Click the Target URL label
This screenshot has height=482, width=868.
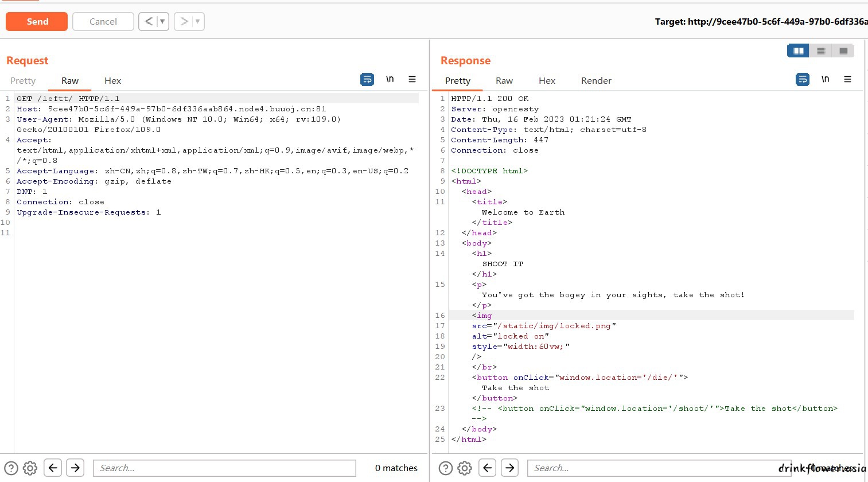pos(761,21)
